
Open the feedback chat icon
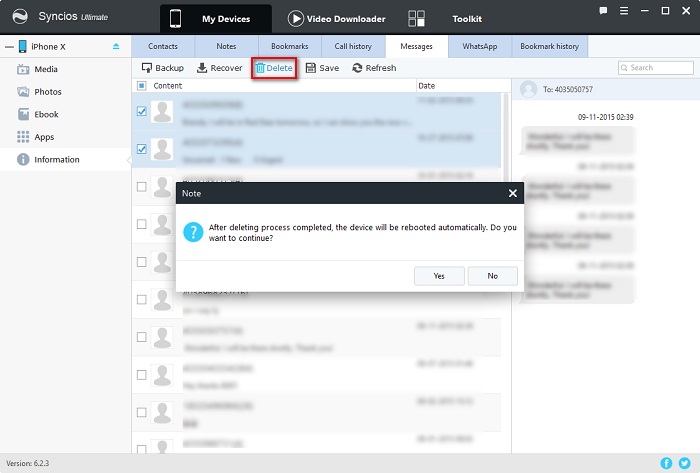coord(603,11)
